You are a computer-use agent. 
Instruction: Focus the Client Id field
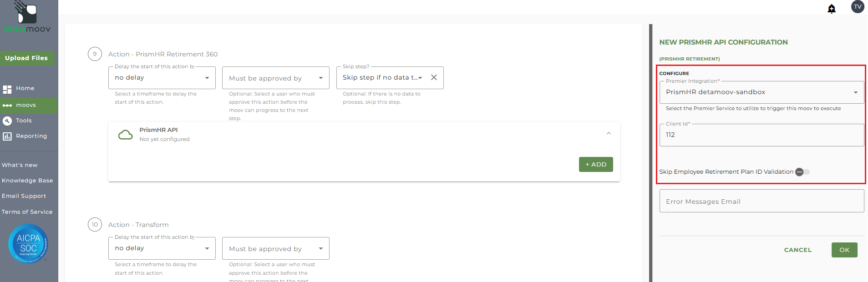pyautogui.click(x=761, y=135)
